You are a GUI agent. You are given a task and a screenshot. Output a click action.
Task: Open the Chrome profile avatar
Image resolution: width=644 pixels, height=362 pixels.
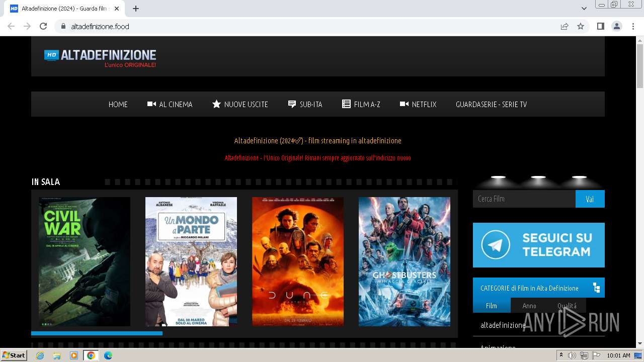(616, 26)
